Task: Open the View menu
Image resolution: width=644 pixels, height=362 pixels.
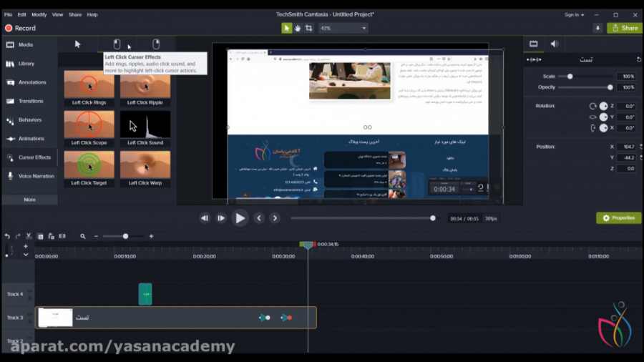Action: click(x=57, y=14)
